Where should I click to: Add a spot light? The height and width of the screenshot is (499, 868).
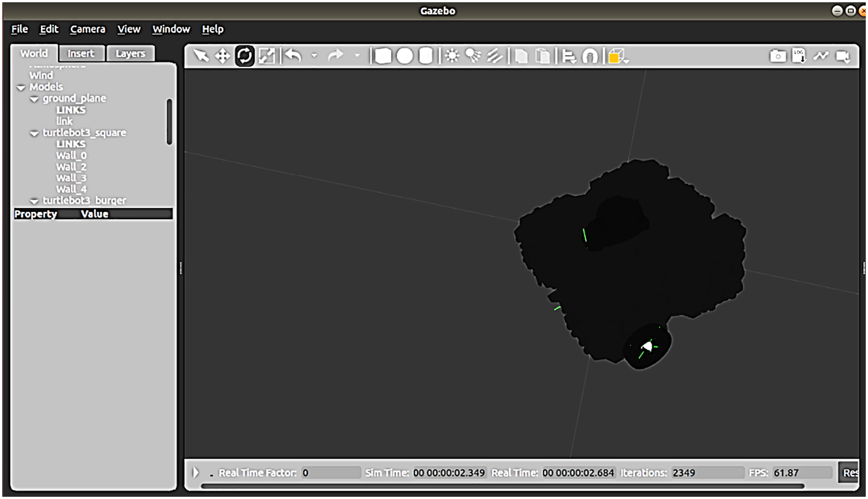(x=473, y=56)
